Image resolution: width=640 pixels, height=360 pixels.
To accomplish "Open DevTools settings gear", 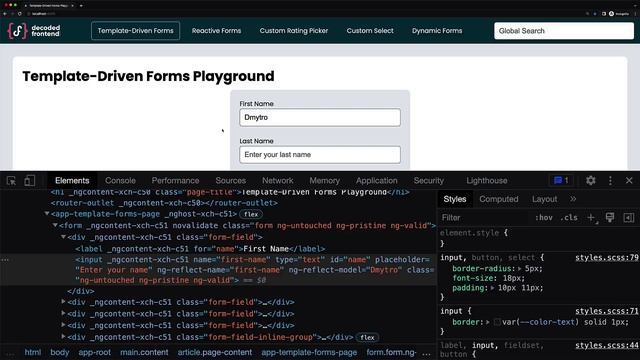I will click(591, 180).
